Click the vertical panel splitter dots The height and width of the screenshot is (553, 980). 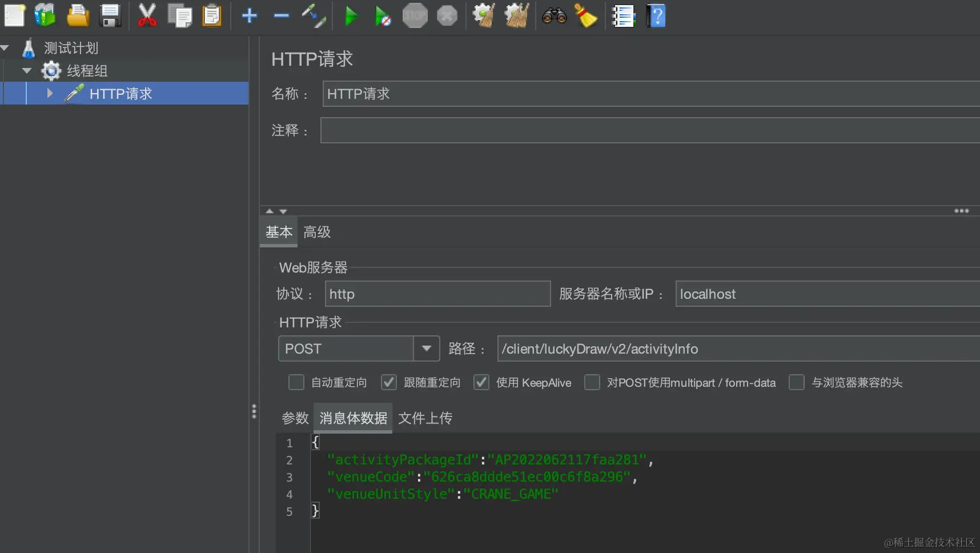tap(254, 411)
